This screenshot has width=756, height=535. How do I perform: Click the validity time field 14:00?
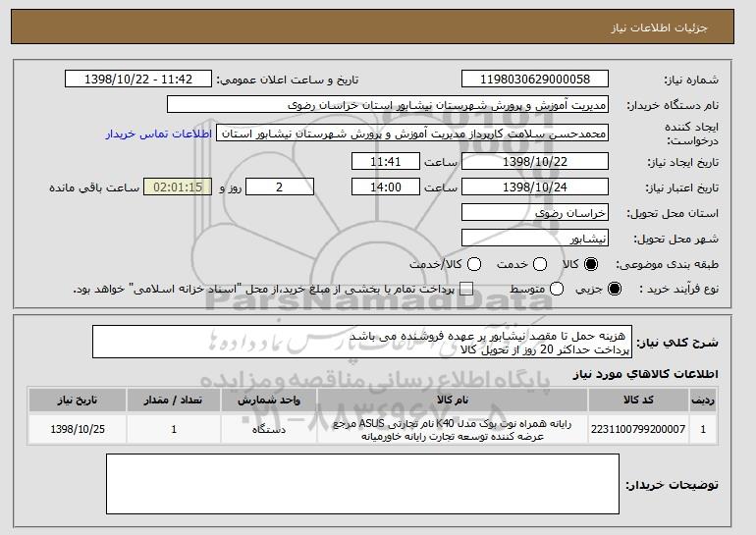[x=386, y=187]
